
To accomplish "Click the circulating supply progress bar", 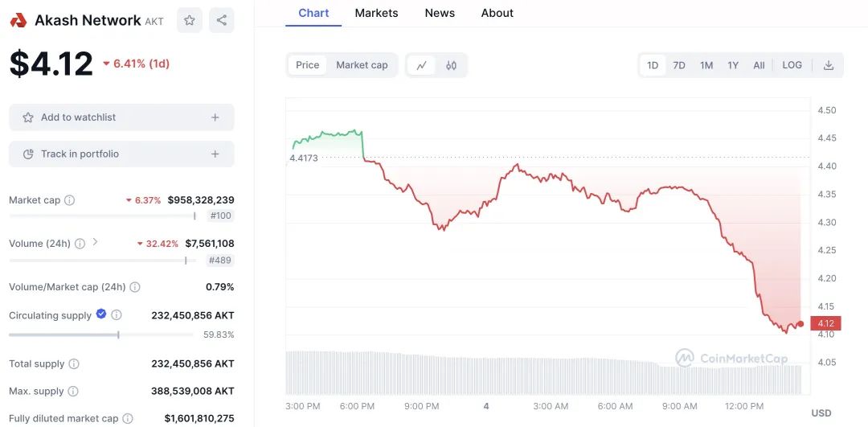I will pyautogui.click(x=100, y=335).
